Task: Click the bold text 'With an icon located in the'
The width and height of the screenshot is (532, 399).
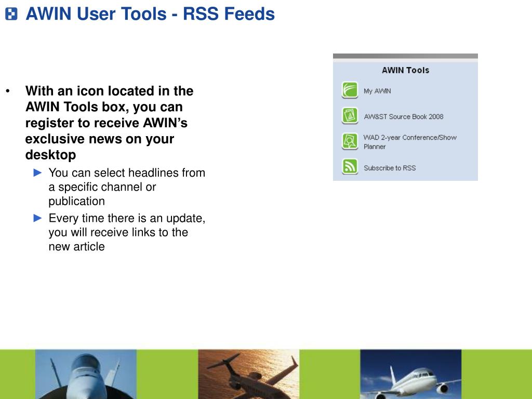Action: pyautogui.click(x=109, y=91)
